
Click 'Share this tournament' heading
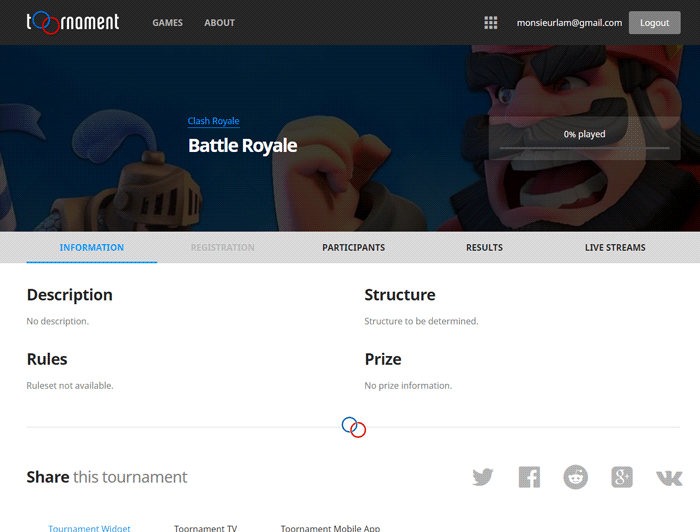click(x=107, y=477)
